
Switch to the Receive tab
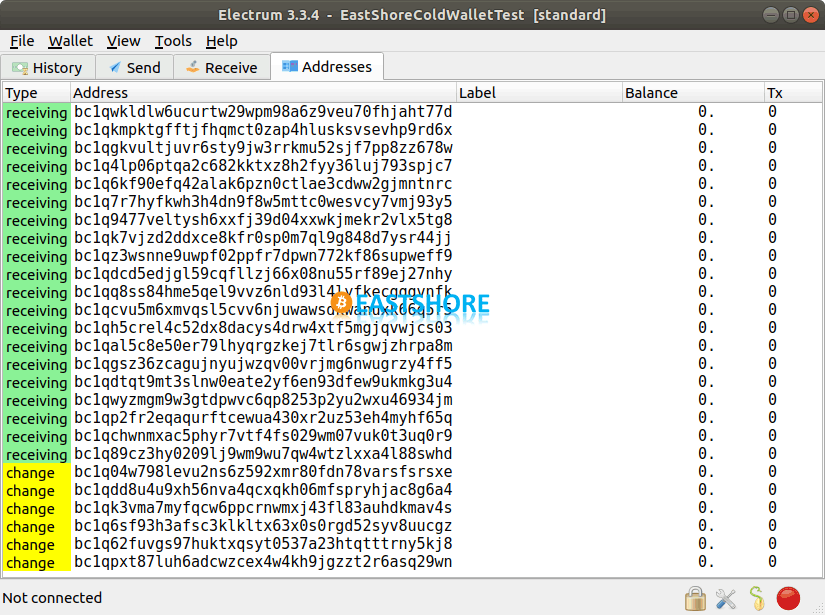pos(222,67)
